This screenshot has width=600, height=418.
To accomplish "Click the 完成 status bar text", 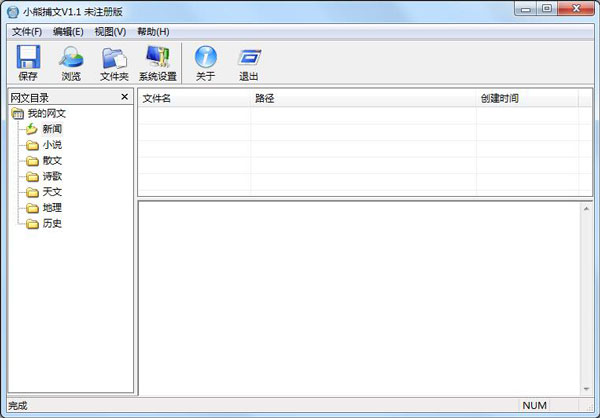I will (18, 405).
